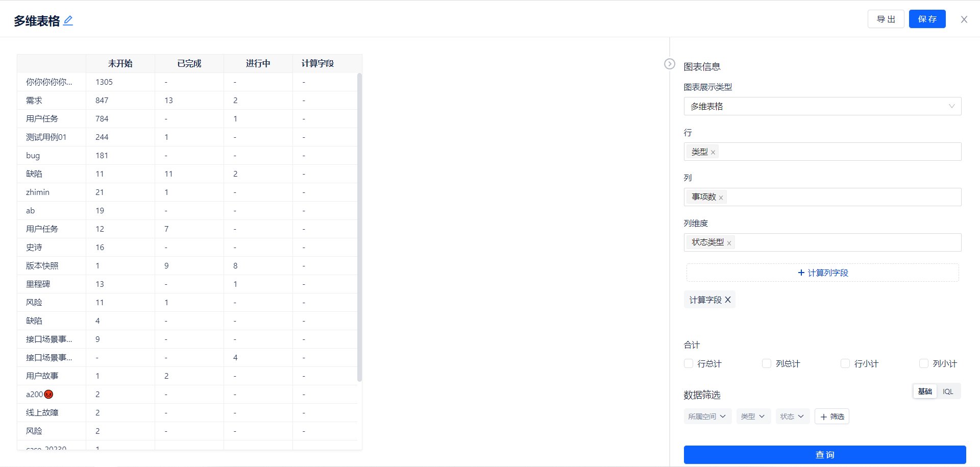This screenshot has height=467, width=980.
Task: Enable the 列小计 checkbox
Action: tap(924, 363)
